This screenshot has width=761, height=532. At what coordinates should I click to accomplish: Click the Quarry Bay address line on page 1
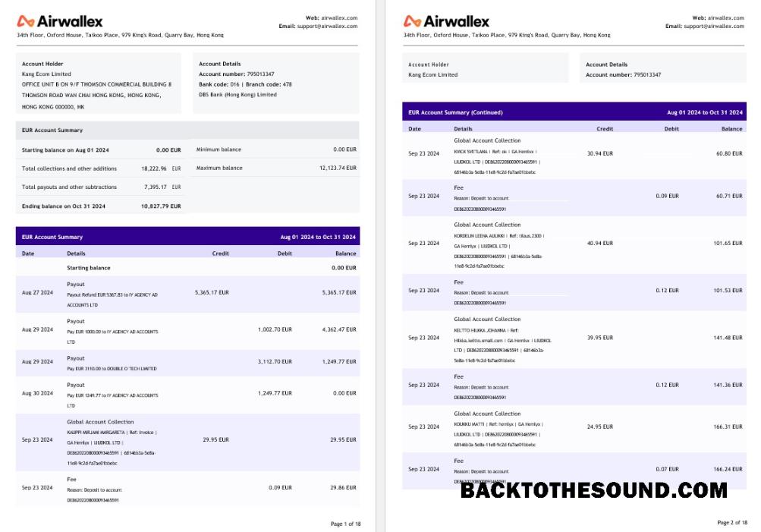pos(120,35)
